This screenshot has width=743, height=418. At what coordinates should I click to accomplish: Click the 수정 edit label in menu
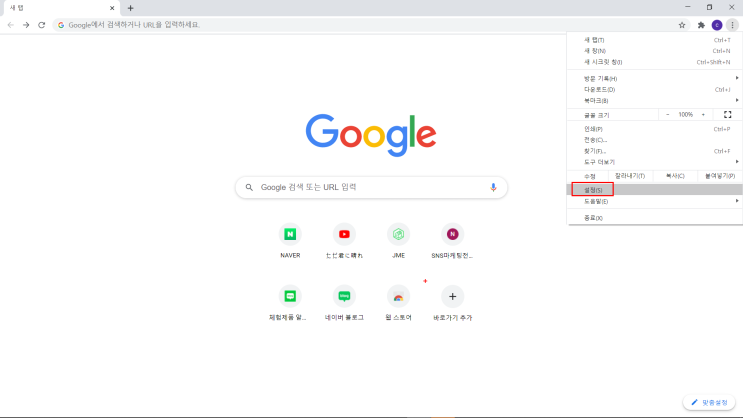[589, 176]
